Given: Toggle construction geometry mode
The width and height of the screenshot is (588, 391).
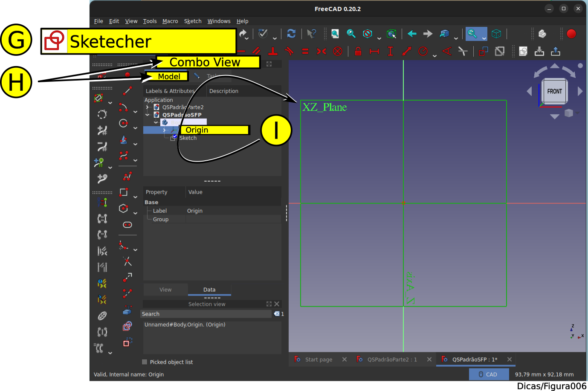Looking at the screenshot, I should pos(127,342).
